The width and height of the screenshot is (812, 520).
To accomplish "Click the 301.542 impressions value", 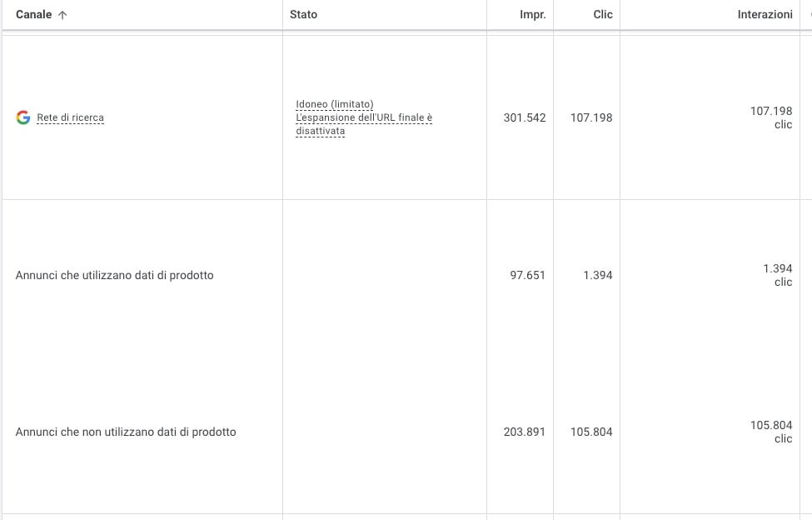I will pyautogui.click(x=525, y=117).
